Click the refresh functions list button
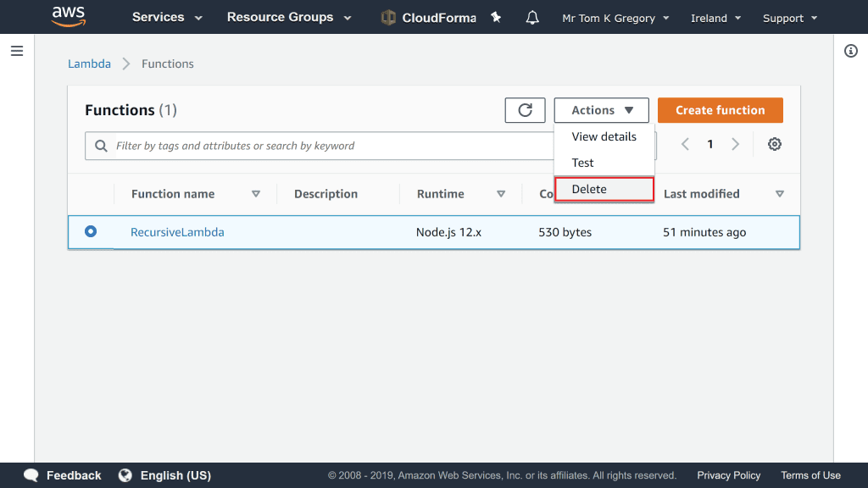868x488 pixels. coord(525,110)
